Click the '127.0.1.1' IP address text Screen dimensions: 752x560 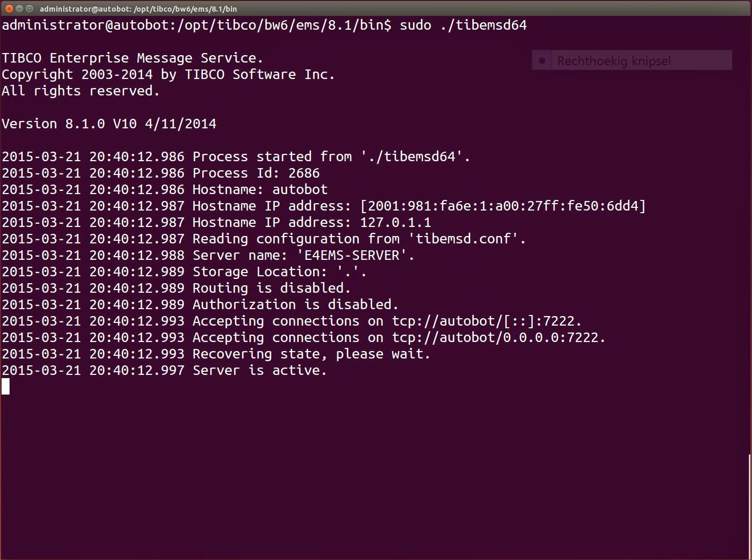click(x=395, y=222)
